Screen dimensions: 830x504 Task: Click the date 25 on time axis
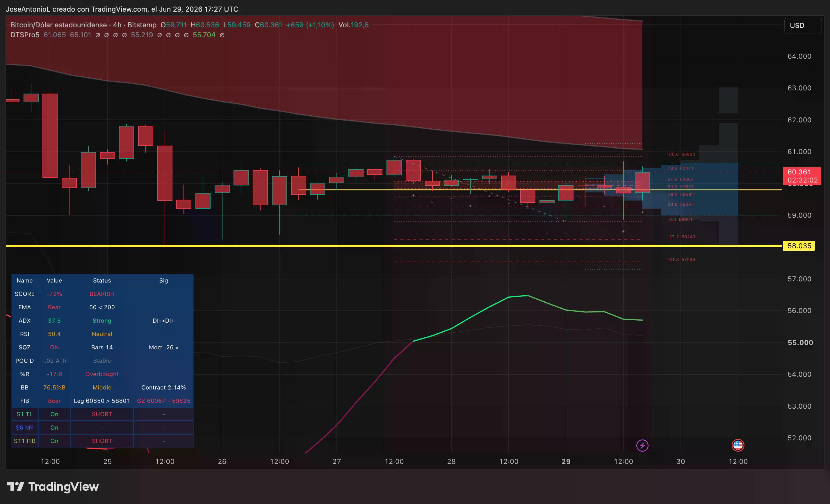click(x=107, y=462)
